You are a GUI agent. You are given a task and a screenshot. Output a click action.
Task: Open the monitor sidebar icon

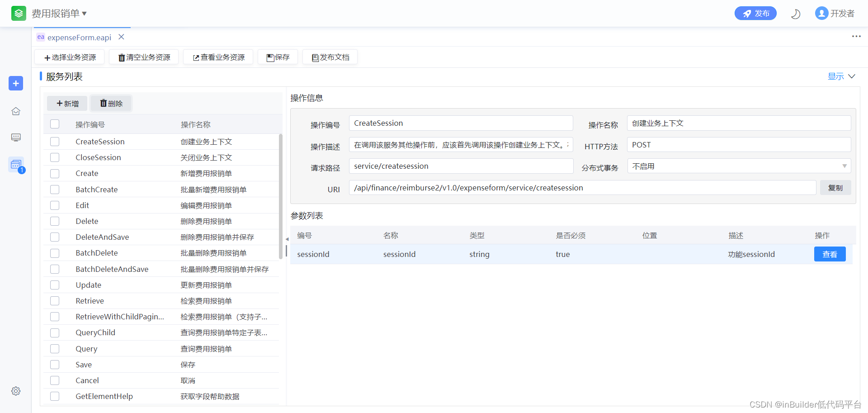[x=16, y=138]
